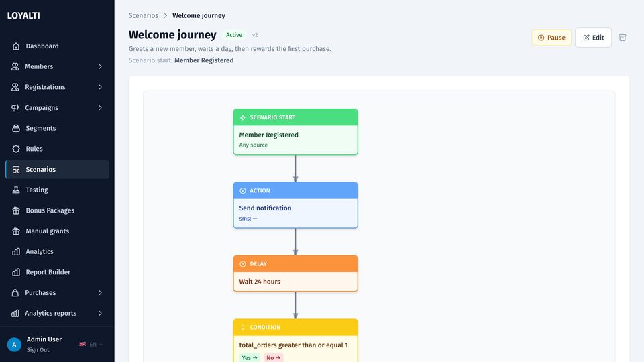Select Scenarios in the sidebar

[57, 169]
